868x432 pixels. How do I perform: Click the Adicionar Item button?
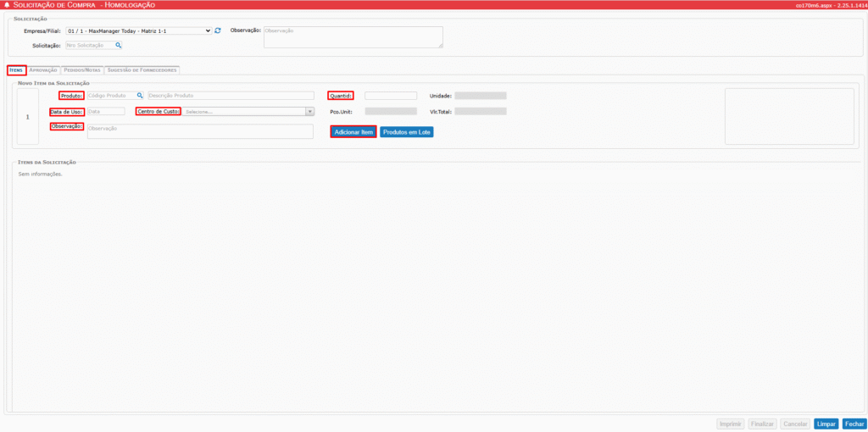click(x=353, y=132)
